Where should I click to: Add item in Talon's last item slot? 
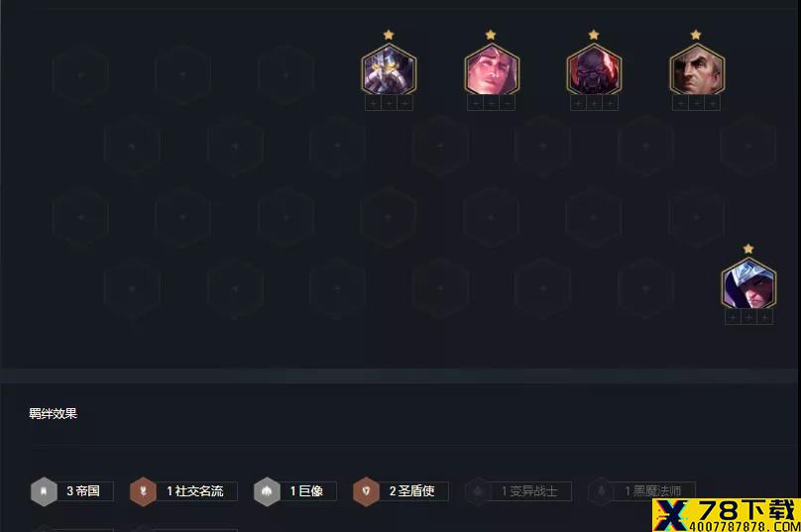click(764, 318)
